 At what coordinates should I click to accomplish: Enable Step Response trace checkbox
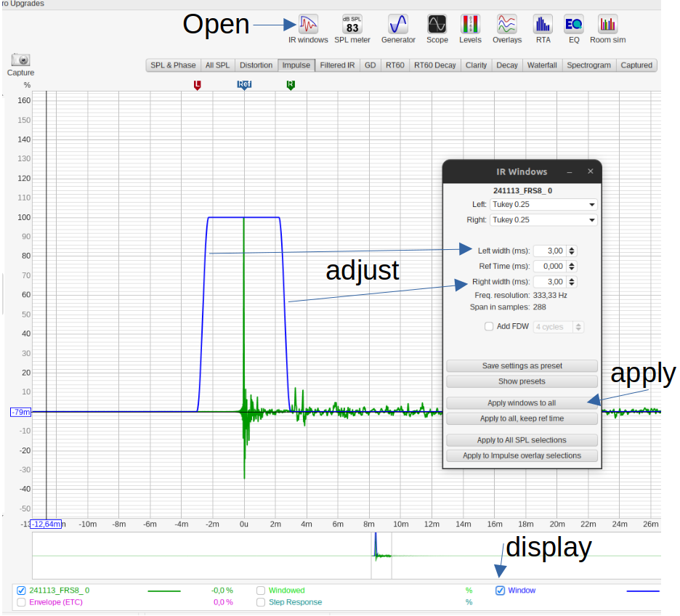point(261,602)
